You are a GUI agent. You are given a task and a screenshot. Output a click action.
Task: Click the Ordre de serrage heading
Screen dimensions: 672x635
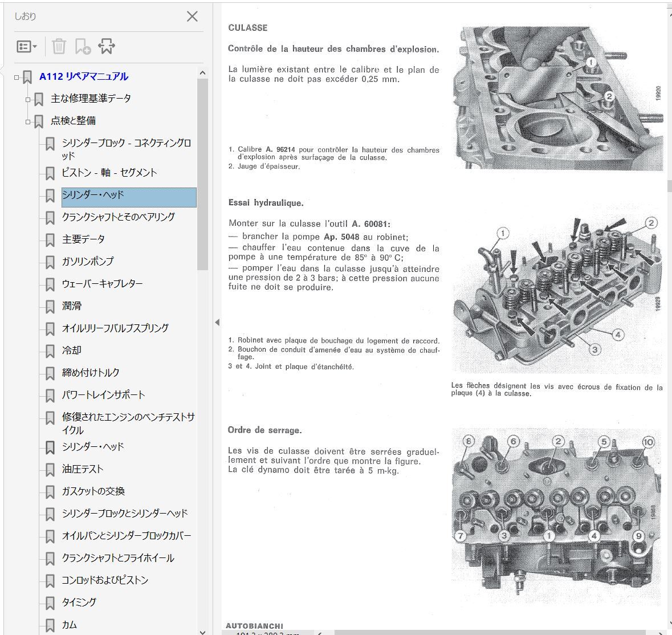[265, 430]
